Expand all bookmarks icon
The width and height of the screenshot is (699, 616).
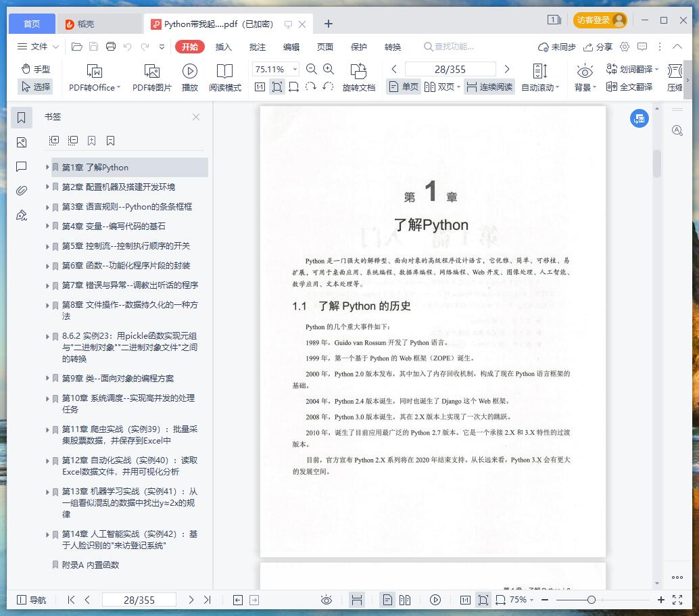pyautogui.click(x=53, y=141)
